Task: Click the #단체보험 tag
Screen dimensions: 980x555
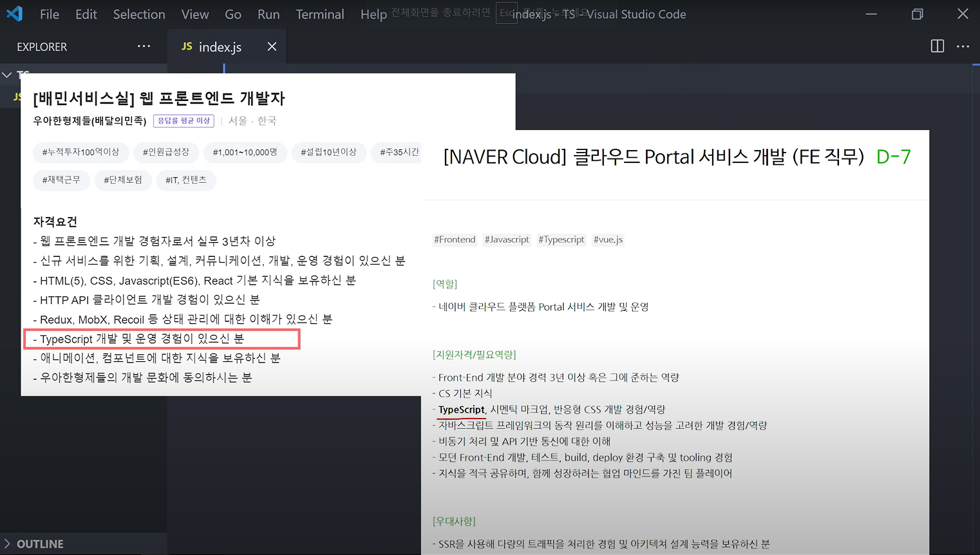Action: coord(123,180)
